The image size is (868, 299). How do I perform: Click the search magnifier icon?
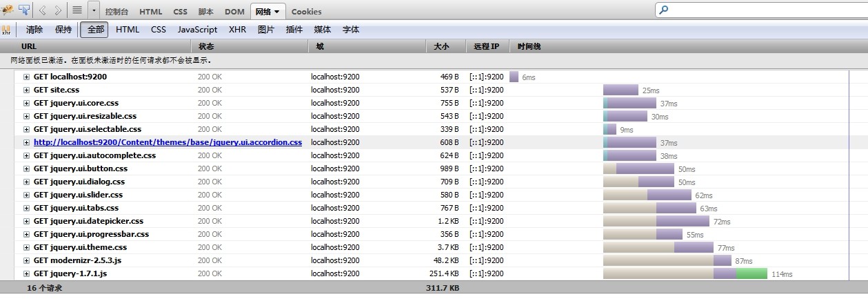[664, 10]
